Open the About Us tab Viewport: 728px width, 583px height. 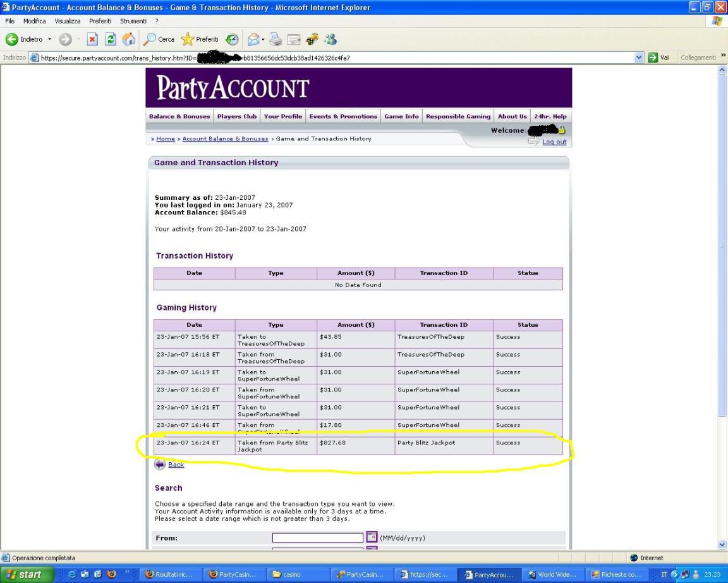pos(512,116)
